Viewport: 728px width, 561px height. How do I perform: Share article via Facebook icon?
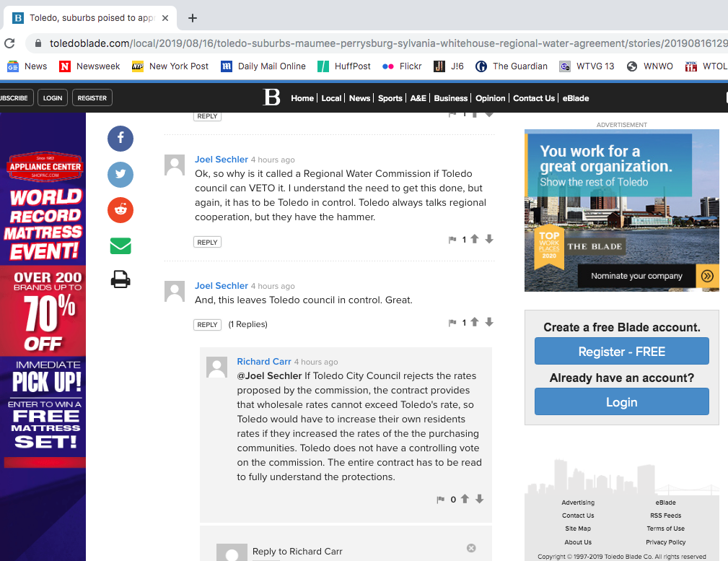(120, 138)
